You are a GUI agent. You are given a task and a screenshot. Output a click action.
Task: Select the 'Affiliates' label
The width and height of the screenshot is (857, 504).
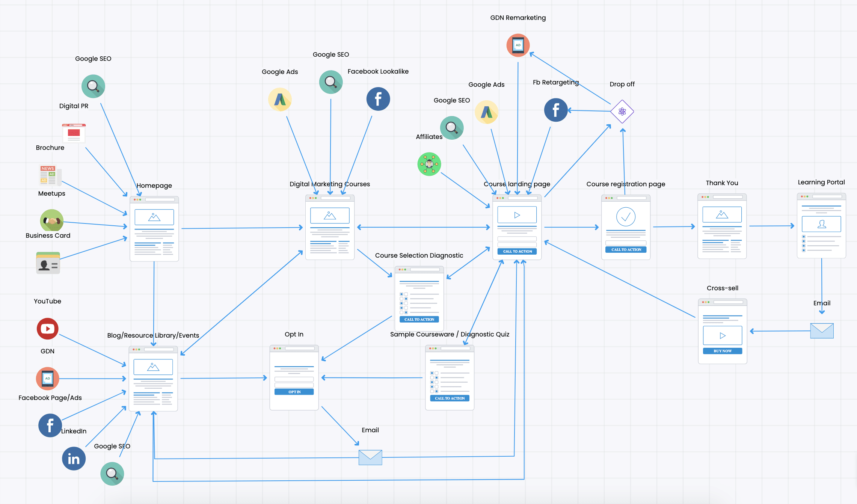pos(429,137)
